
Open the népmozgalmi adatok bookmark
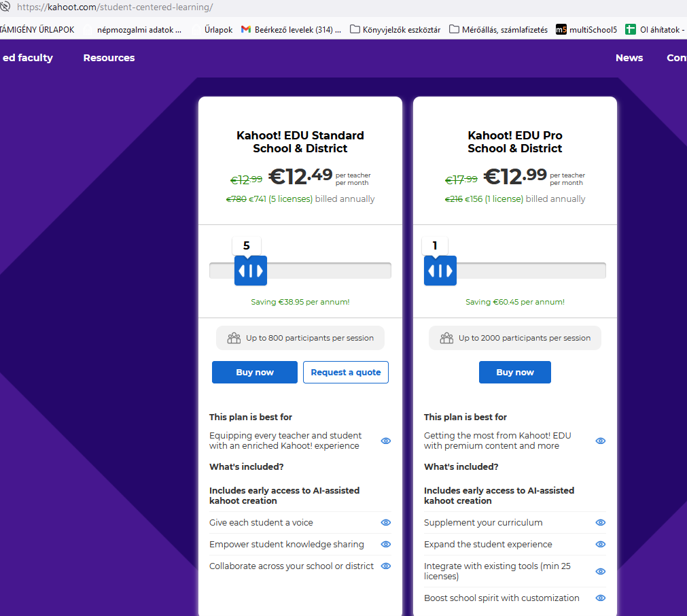pyautogui.click(x=133, y=29)
